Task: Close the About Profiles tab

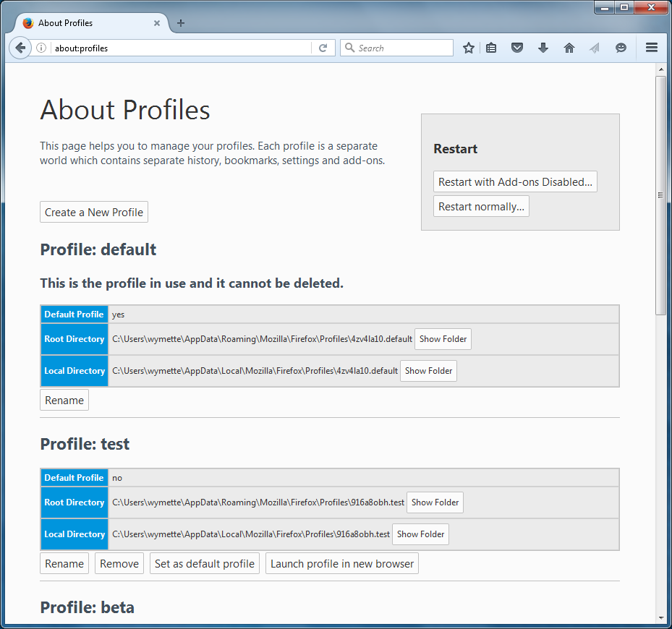Action: [x=157, y=23]
